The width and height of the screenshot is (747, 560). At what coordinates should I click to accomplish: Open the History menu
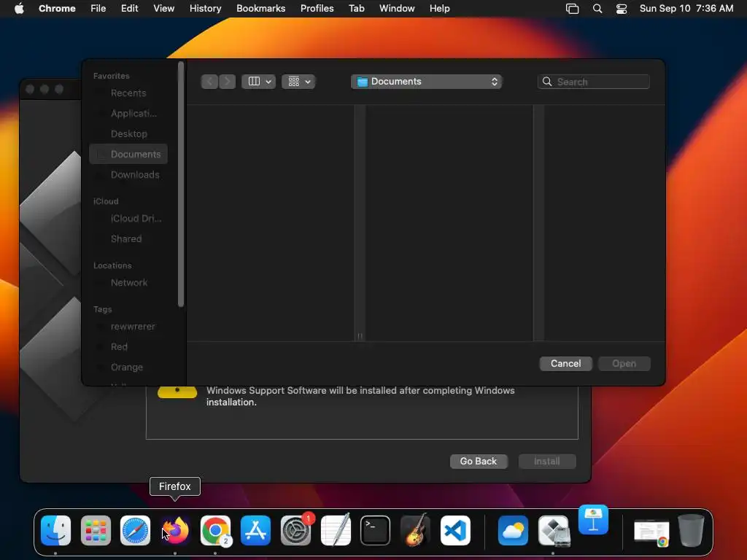[x=205, y=8]
